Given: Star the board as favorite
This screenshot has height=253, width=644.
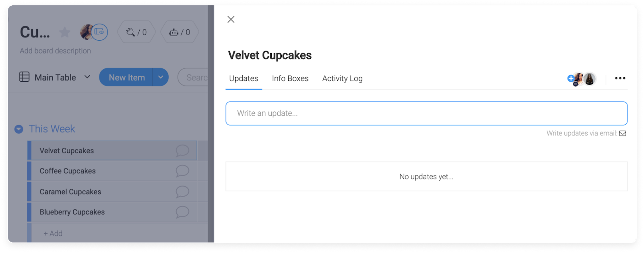Looking at the screenshot, I should point(64,32).
